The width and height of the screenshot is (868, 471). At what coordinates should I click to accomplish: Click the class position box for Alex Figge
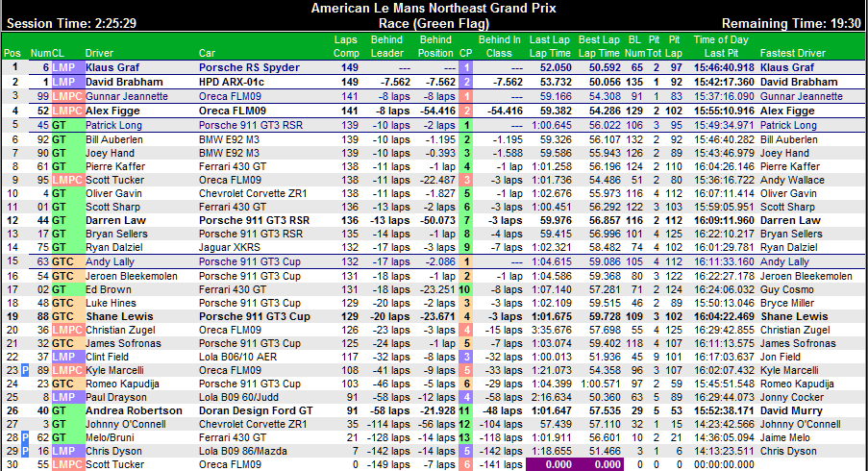tap(466, 111)
